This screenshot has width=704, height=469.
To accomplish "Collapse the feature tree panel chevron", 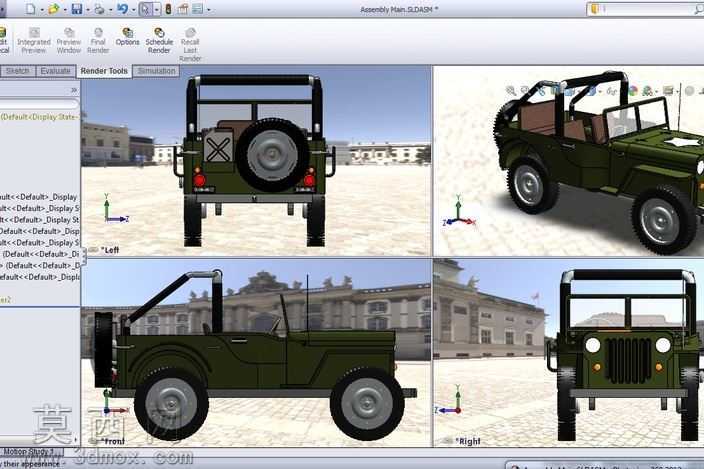I will click(74, 90).
